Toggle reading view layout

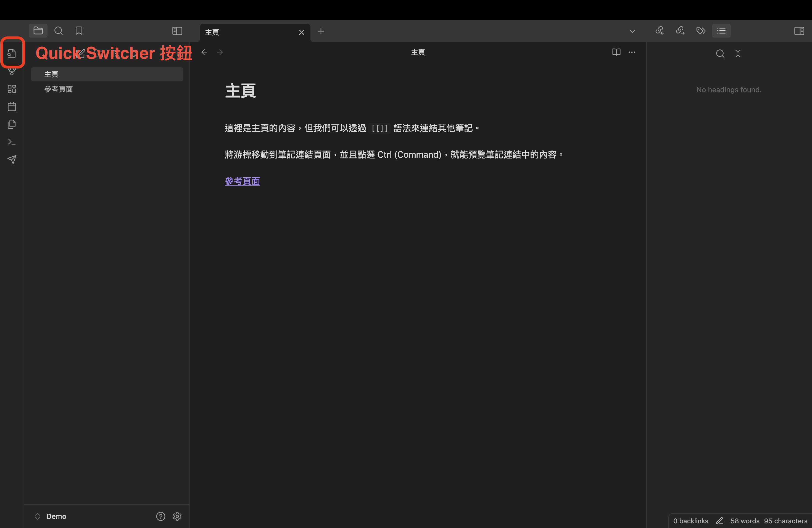616,52
